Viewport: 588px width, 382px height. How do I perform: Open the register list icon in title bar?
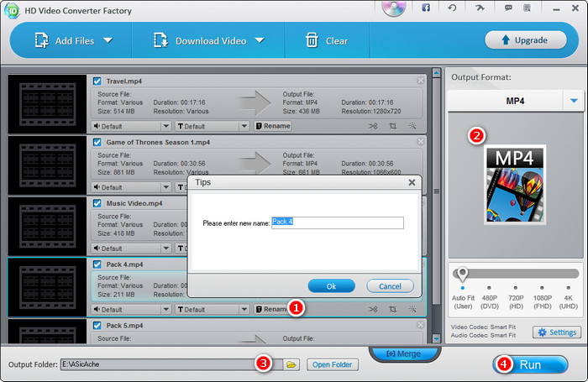[527, 8]
